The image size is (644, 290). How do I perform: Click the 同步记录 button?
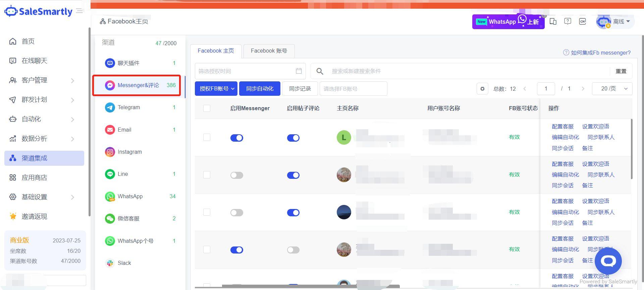coord(300,89)
